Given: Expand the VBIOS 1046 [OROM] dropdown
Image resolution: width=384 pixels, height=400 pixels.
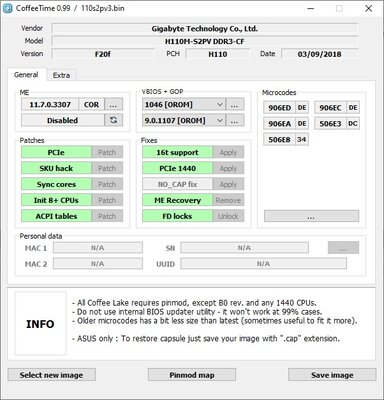Looking at the screenshot, I should (184, 105).
